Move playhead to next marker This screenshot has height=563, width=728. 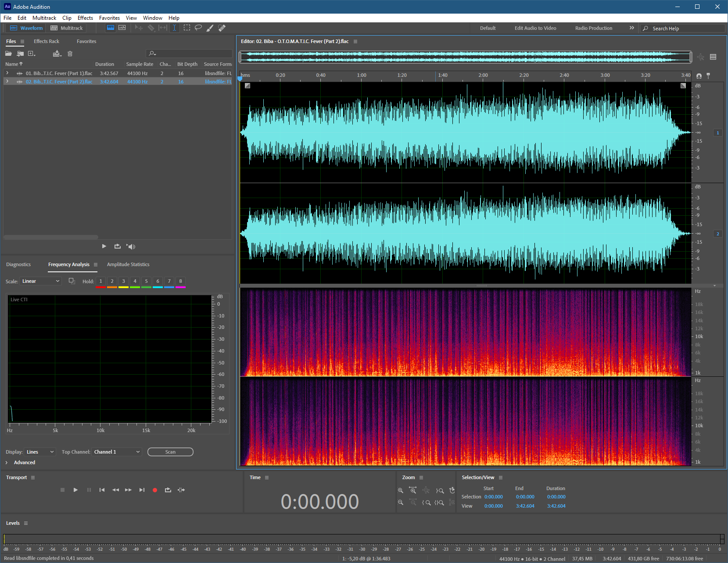click(x=142, y=490)
